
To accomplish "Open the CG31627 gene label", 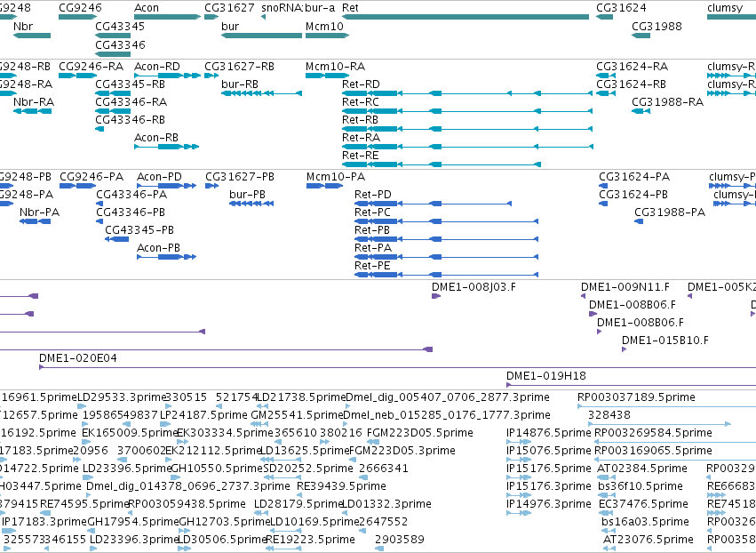I will point(229,8).
